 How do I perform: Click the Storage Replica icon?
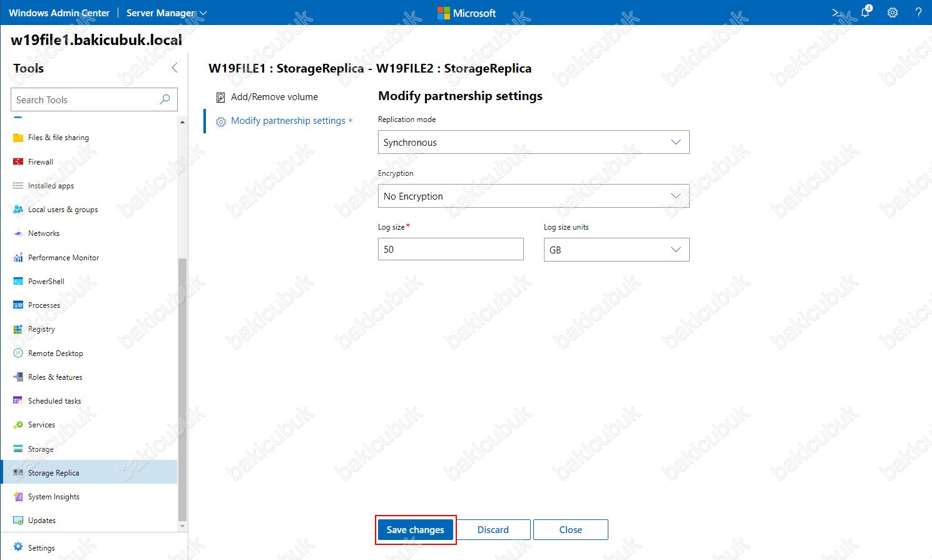[x=18, y=473]
